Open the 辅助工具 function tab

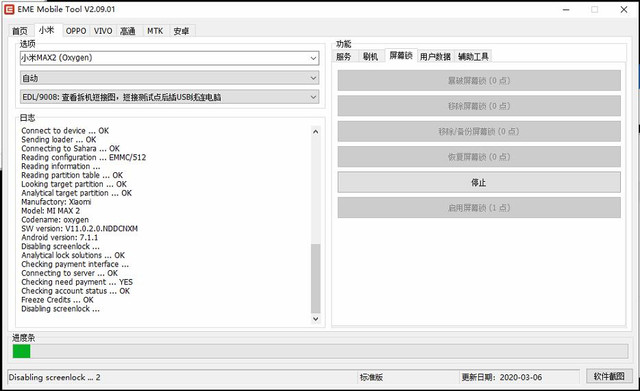473,57
